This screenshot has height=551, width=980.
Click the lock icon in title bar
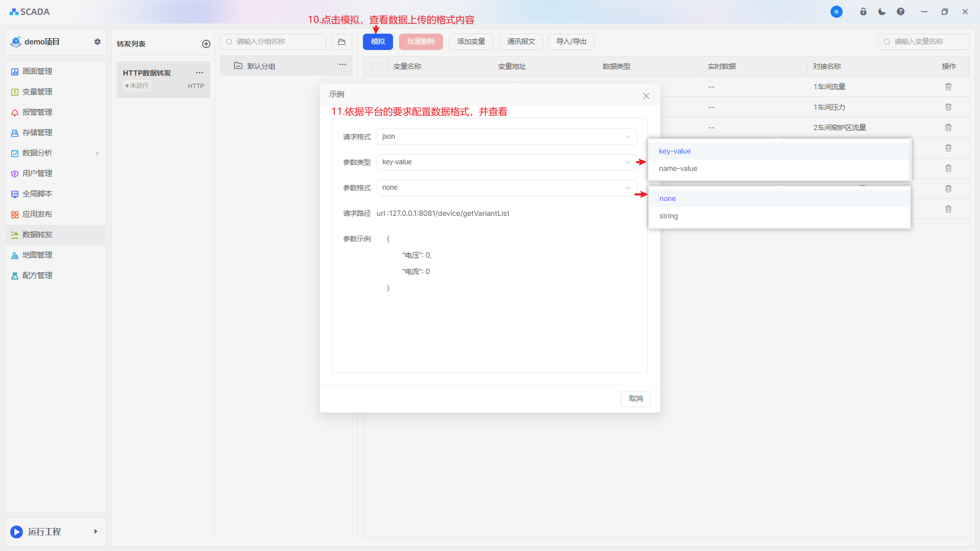point(863,12)
